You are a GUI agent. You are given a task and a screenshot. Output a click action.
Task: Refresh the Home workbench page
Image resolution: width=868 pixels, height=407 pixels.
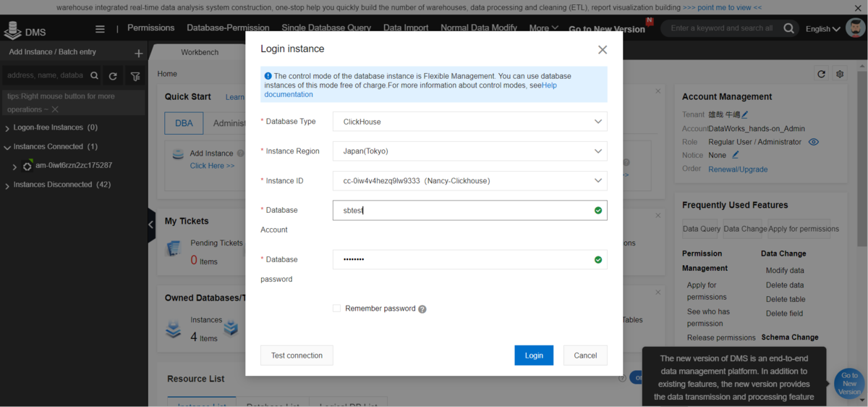pyautogui.click(x=821, y=74)
